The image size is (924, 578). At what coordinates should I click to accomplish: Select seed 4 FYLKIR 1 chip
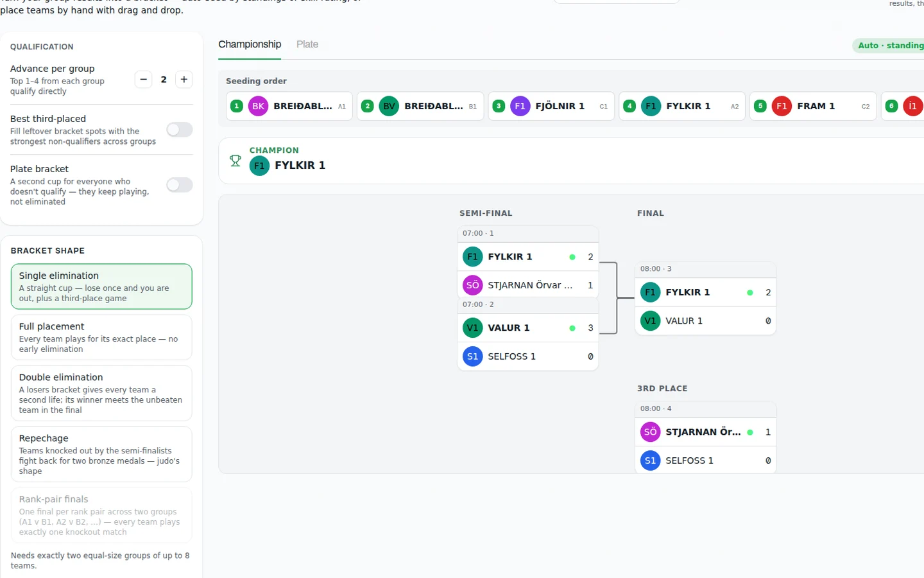[682, 106]
